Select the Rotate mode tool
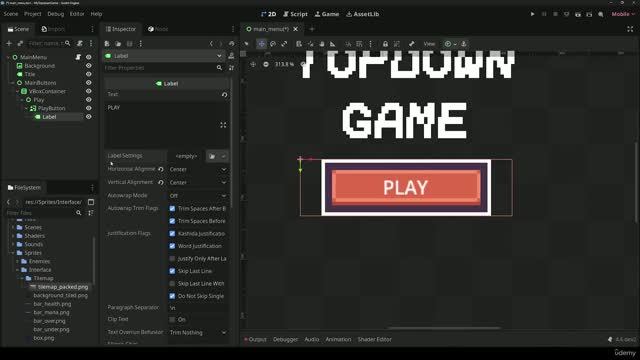Viewport: 640px width, 360px height. [273, 44]
